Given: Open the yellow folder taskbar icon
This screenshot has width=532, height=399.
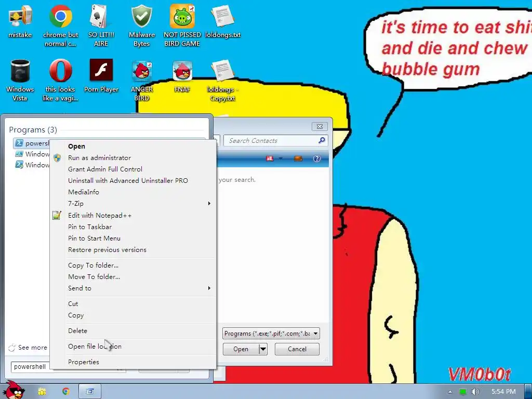Looking at the screenshot, I should [42, 392].
